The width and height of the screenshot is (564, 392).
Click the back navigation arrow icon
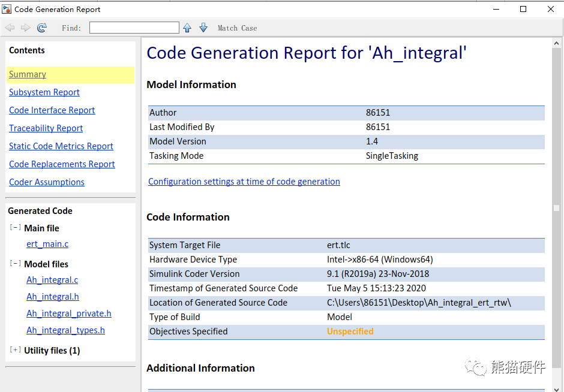10,28
